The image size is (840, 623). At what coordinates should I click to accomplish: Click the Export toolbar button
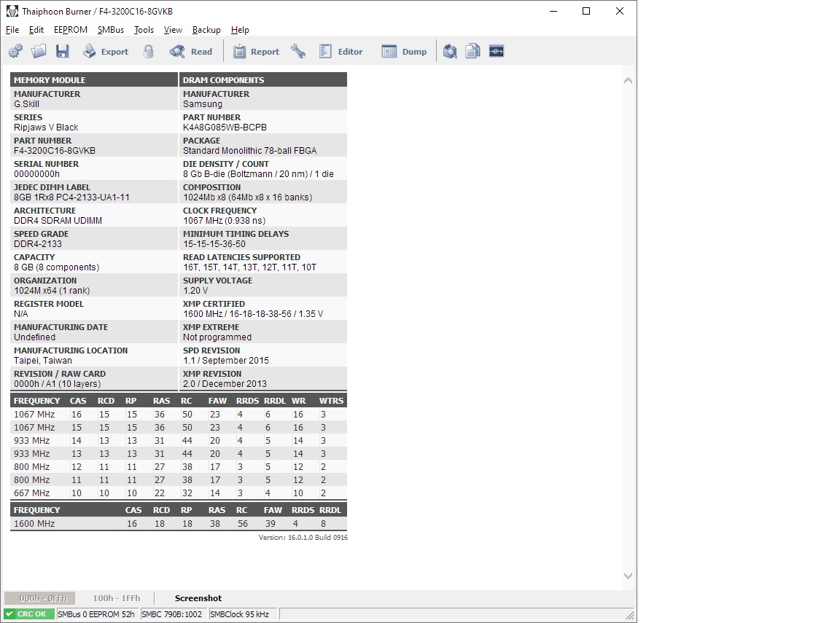106,52
